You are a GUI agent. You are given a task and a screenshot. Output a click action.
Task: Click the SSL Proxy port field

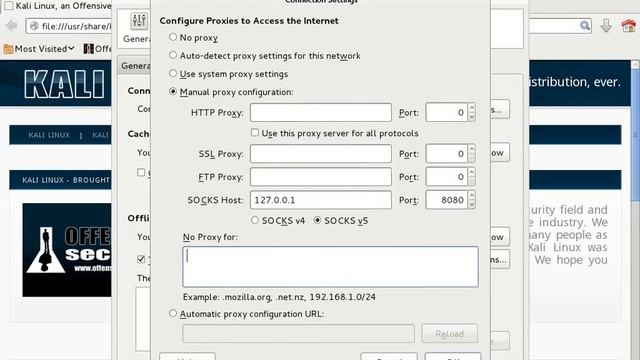tap(447, 153)
